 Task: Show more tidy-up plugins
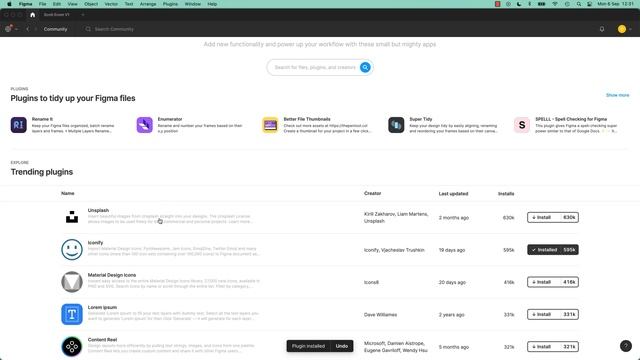[x=618, y=95]
